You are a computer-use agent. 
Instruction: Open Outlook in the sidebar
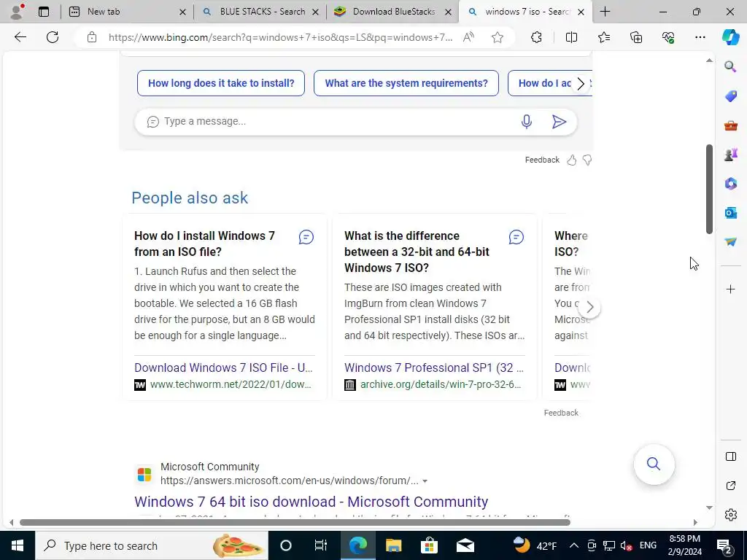click(730, 212)
